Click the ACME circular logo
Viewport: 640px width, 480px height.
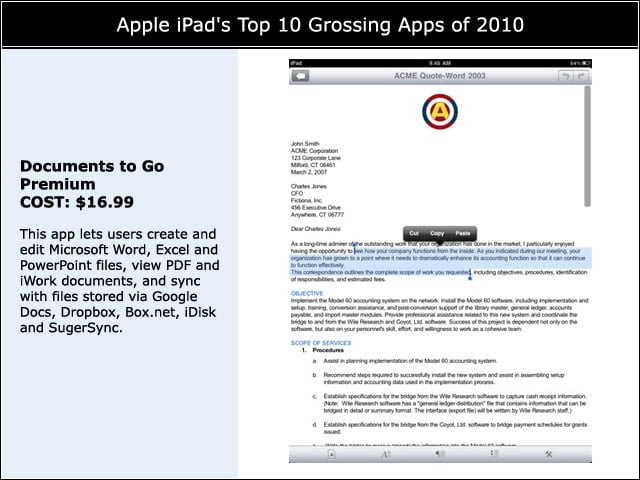pos(440,111)
